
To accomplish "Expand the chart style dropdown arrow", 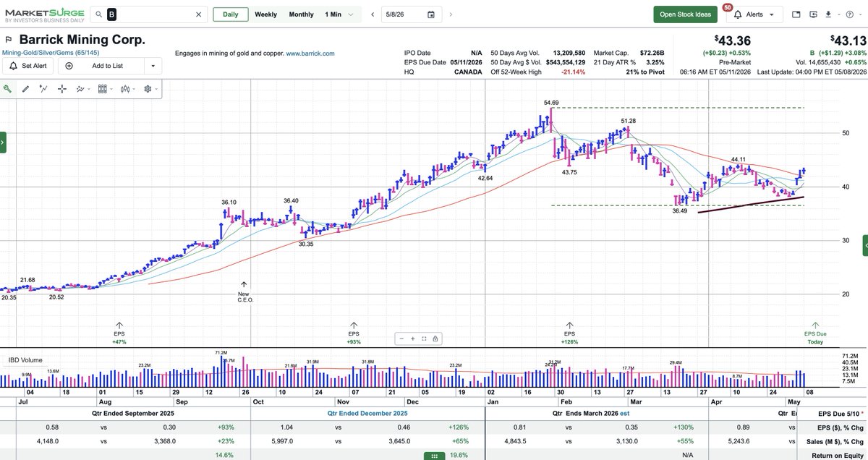I will (135, 89).
